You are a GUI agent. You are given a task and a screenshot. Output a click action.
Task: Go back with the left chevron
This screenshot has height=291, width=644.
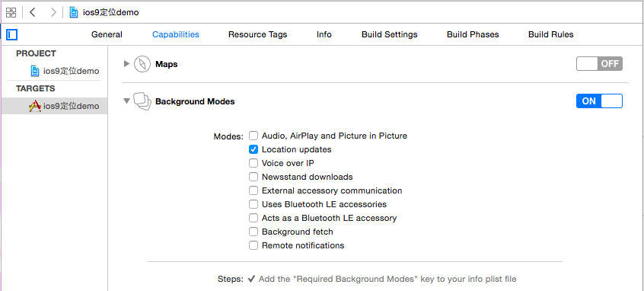tap(33, 12)
